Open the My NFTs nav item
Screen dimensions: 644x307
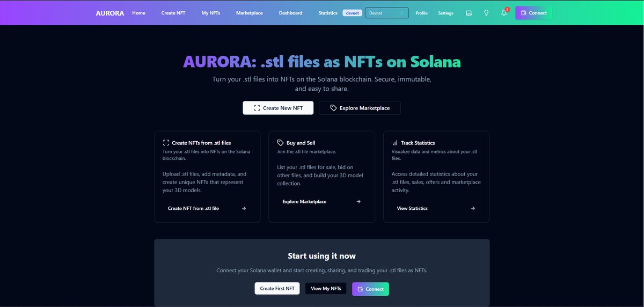tap(211, 13)
